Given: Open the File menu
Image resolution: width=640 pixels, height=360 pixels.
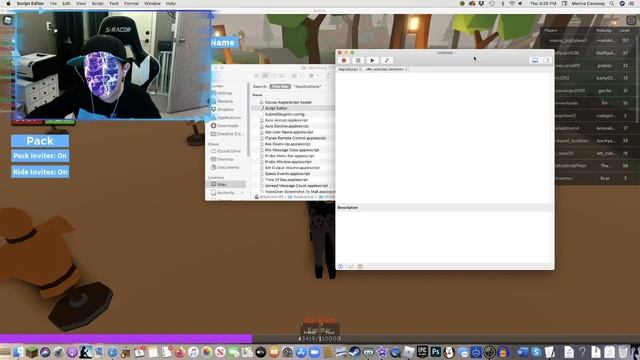Looking at the screenshot, I should pos(53,3).
